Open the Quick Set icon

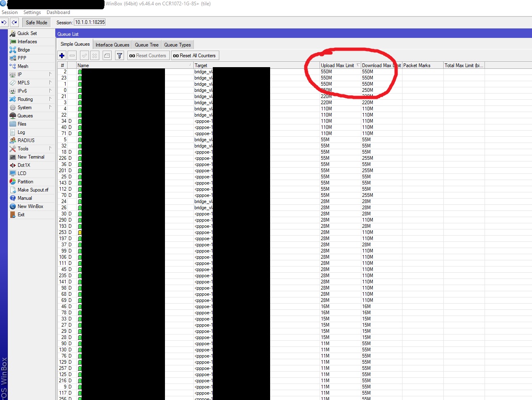[13, 33]
